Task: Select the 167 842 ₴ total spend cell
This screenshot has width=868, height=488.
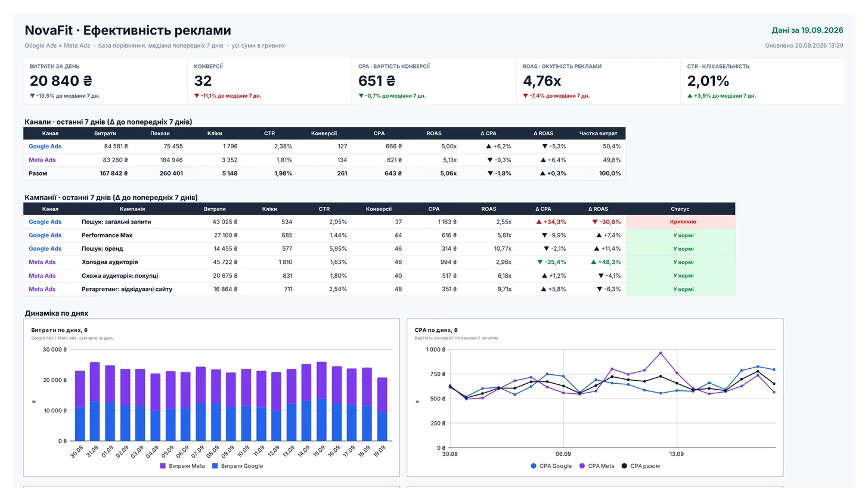Action: pyautogui.click(x=113, y=173)
